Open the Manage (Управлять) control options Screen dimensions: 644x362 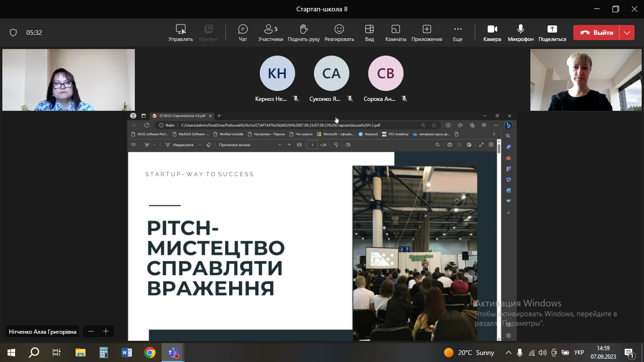click(x=181, y=33)
